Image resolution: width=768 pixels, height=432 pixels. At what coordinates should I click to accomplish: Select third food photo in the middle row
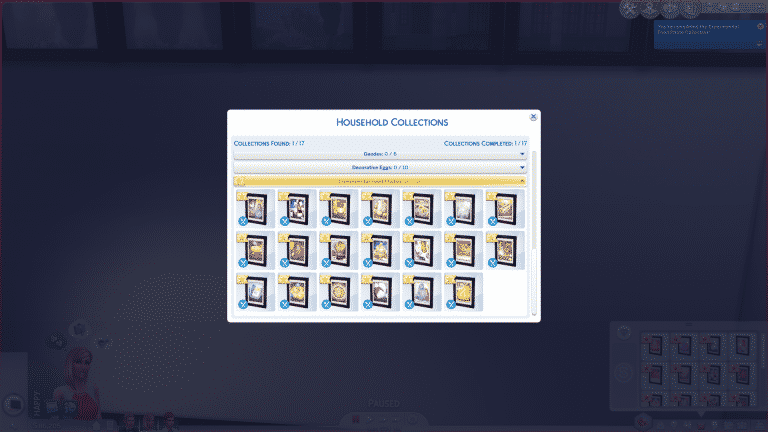338,250
